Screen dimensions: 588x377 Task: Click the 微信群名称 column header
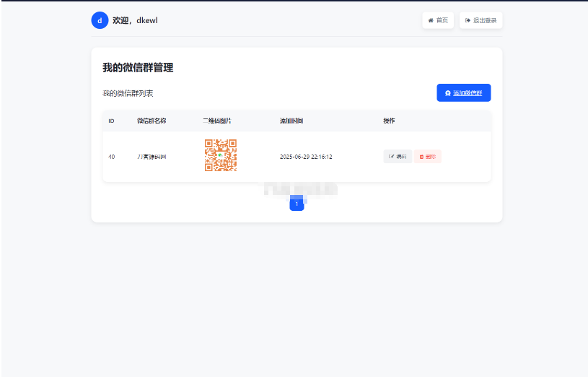tap(152, 121)
